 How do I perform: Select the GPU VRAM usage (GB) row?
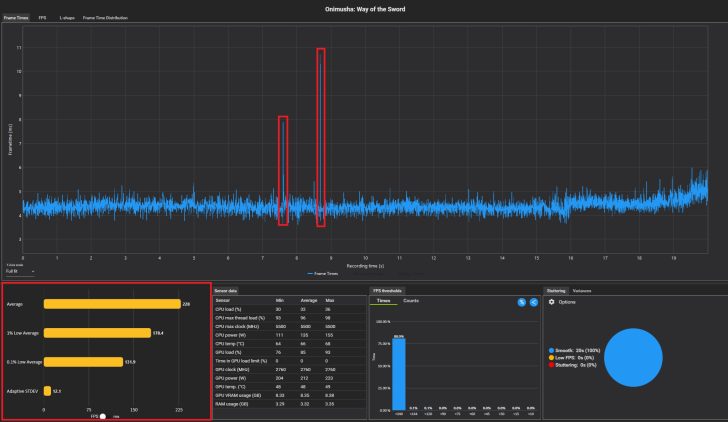coord(290,396)
